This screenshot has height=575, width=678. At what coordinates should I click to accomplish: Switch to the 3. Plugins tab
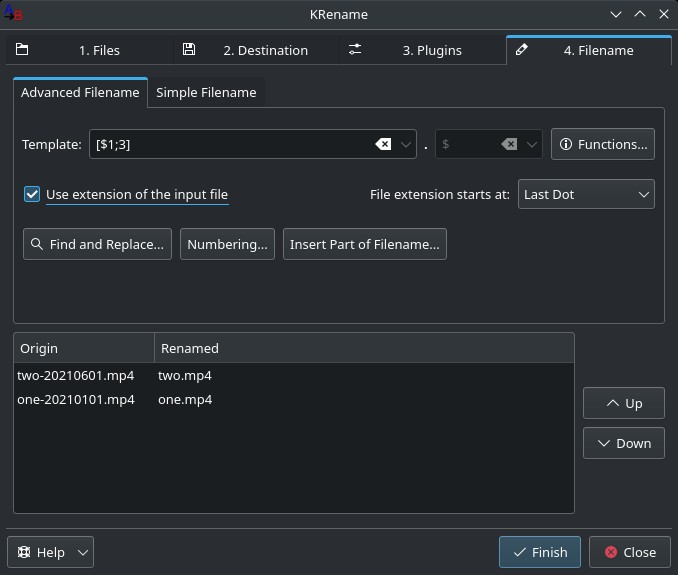point(423,50)
